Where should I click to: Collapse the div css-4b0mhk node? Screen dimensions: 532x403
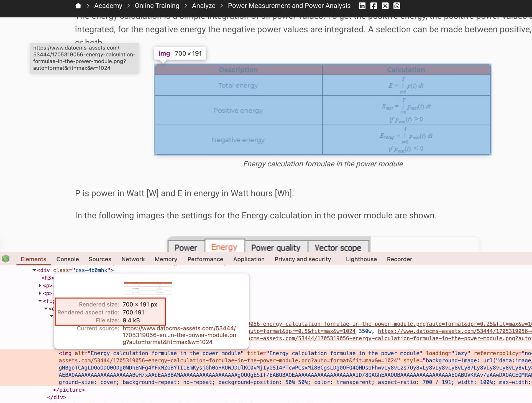(34, 270)
